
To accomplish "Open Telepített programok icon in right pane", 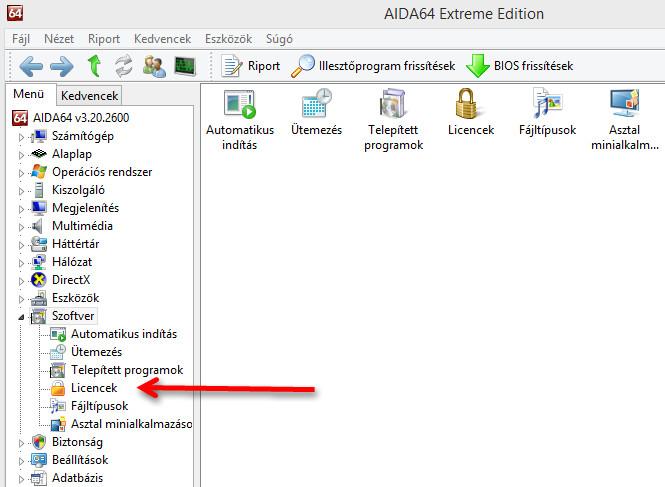I will [393, 120].
